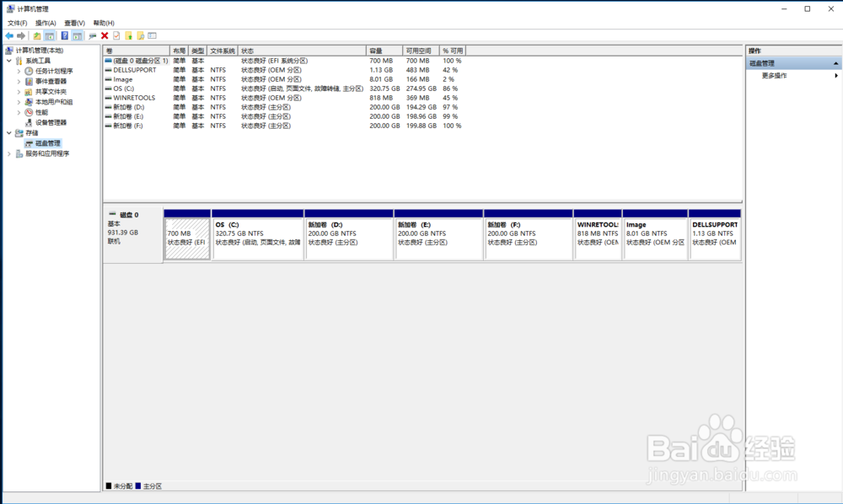
Task: Select 系统工具 in the tree
Action: [x=38, y=61]
